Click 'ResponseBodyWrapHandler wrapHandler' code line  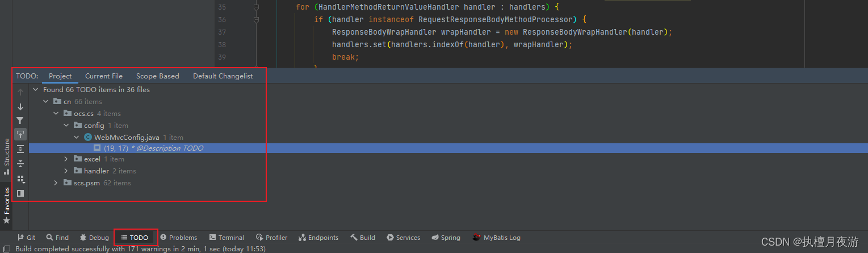click(502, 32)
